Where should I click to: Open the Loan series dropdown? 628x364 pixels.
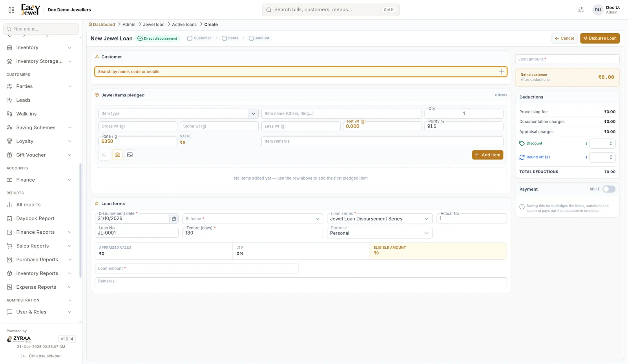380,219
